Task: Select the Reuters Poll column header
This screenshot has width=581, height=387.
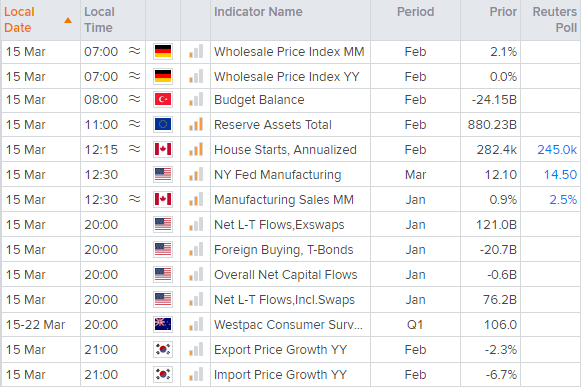Action: point(555,20)
